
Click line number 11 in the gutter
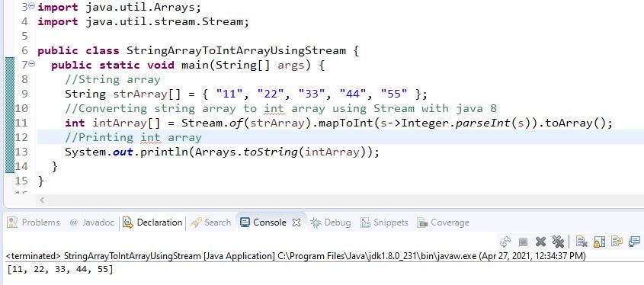(x=21, y=123)
